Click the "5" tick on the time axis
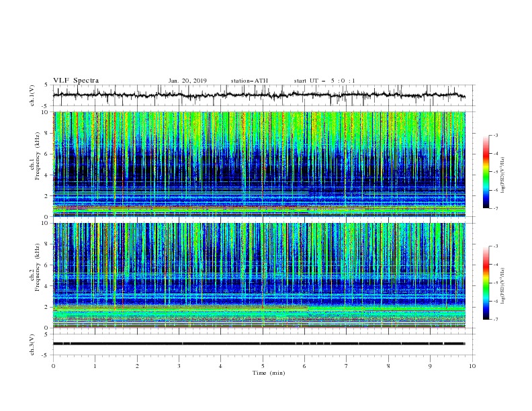Viewport: 532px width, 411px height. tap(263, 366)
